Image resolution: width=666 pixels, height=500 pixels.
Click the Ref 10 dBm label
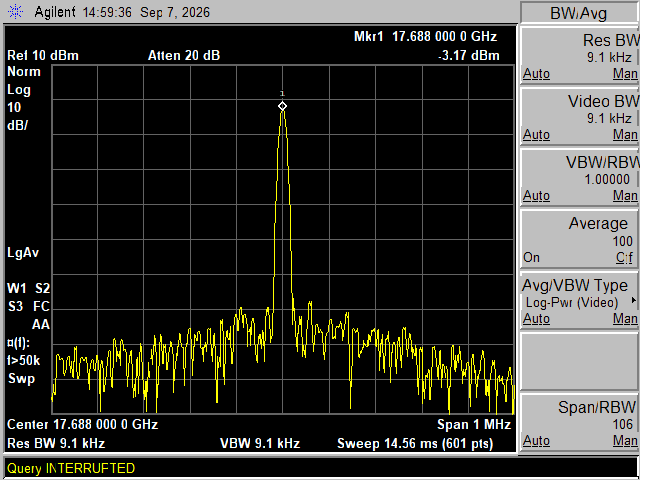pos(43,56)
